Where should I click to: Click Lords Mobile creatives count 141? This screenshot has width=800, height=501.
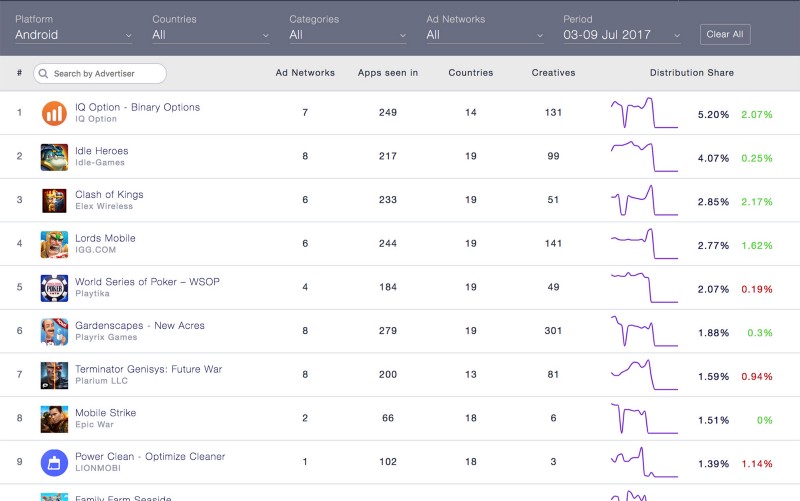pyautogui.click(x=553, y=243)
